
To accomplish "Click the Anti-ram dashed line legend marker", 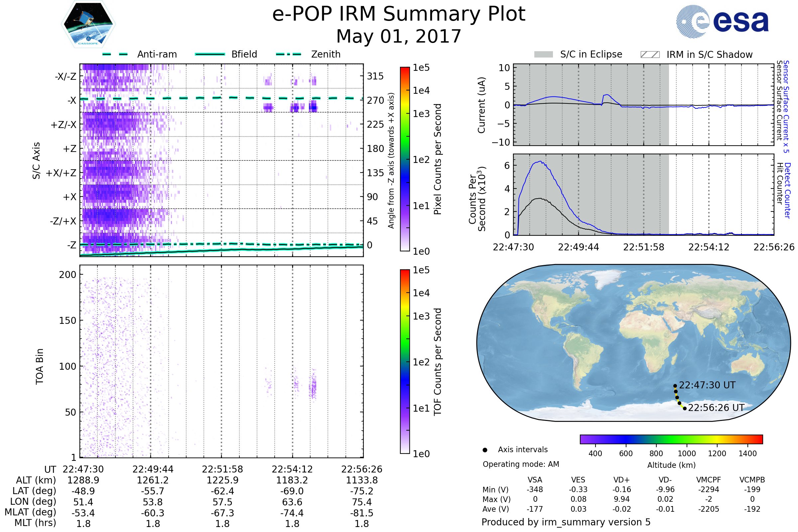I will pyautogui.click(x=115, y=54).
